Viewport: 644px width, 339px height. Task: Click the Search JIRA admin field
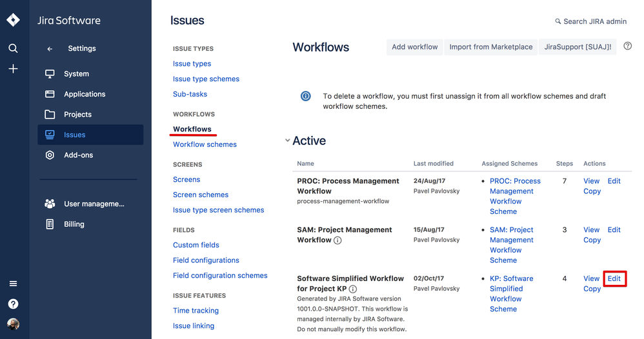point(590,21)
